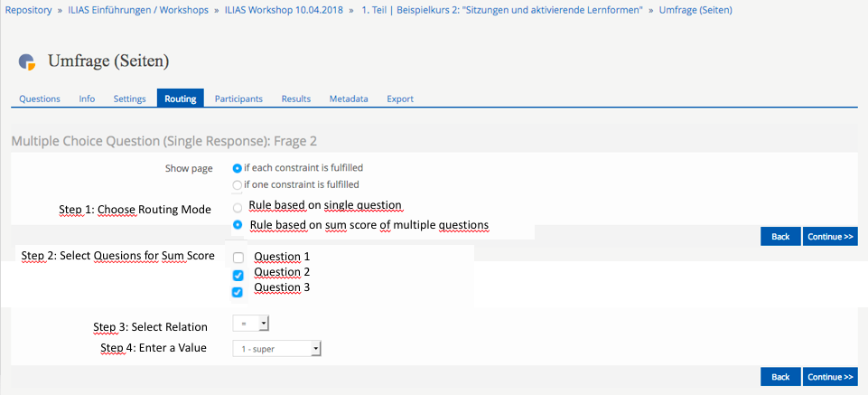Screen dimensions: 868x395
Task: Open 'ILIAS Workshop 10.04.2018' breadcrumb link
Action: 285,11
